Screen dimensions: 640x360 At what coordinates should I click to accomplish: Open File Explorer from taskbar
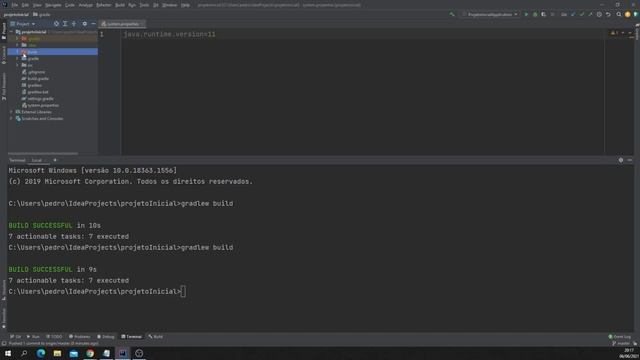point(57,353)
